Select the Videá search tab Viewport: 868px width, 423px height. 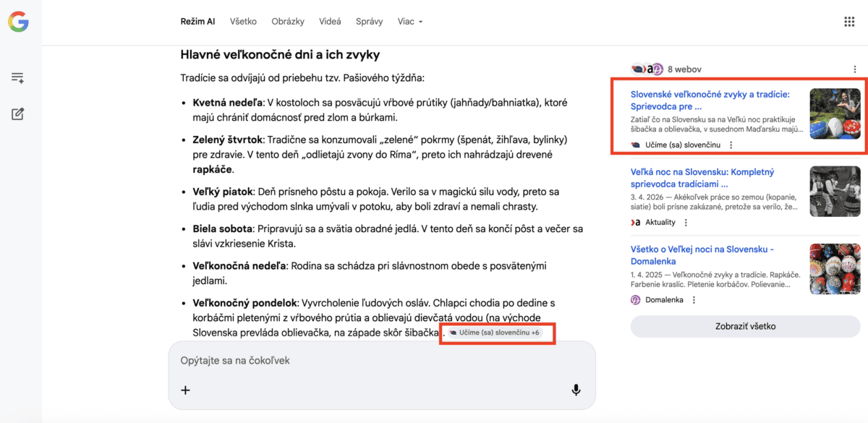click(330, 21)
